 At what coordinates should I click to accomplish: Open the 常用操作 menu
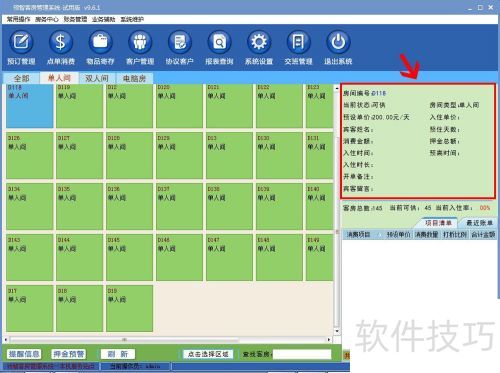point(18,19)
